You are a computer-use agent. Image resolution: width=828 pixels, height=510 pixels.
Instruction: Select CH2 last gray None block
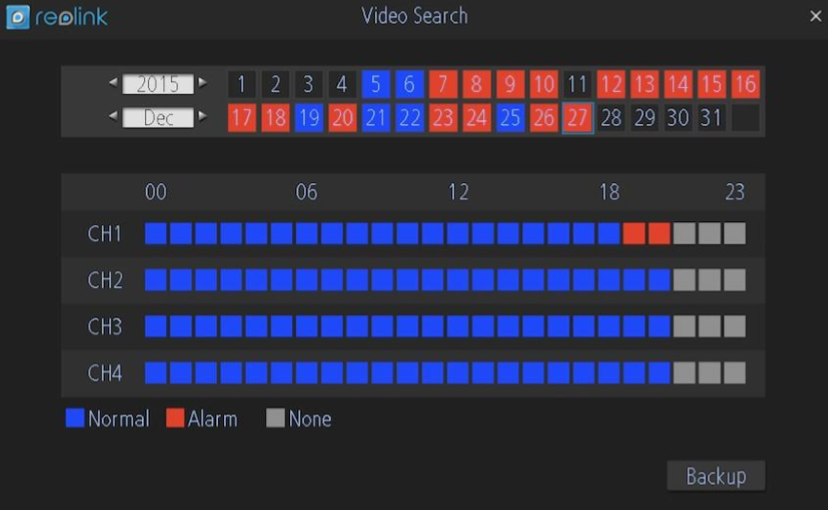tap(735, 280)
